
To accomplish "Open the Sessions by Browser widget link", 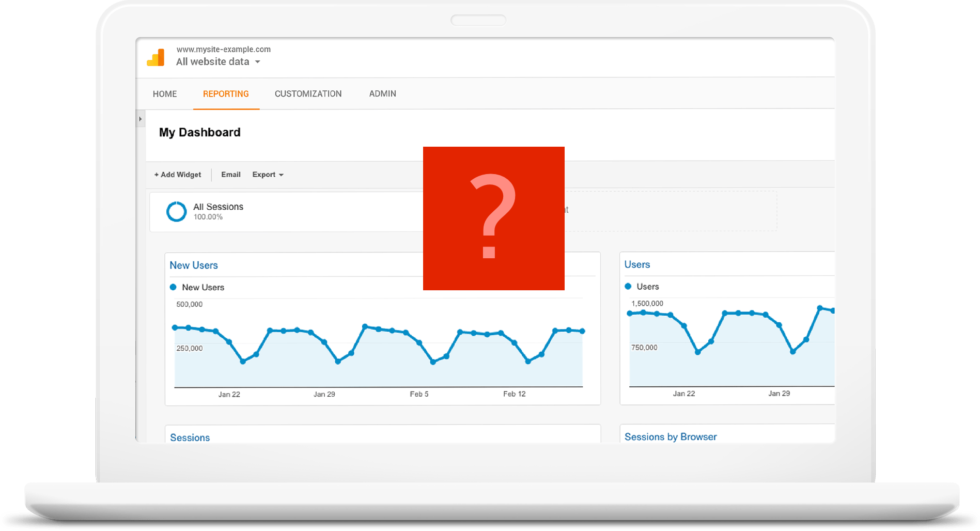I will pos(671,437).
